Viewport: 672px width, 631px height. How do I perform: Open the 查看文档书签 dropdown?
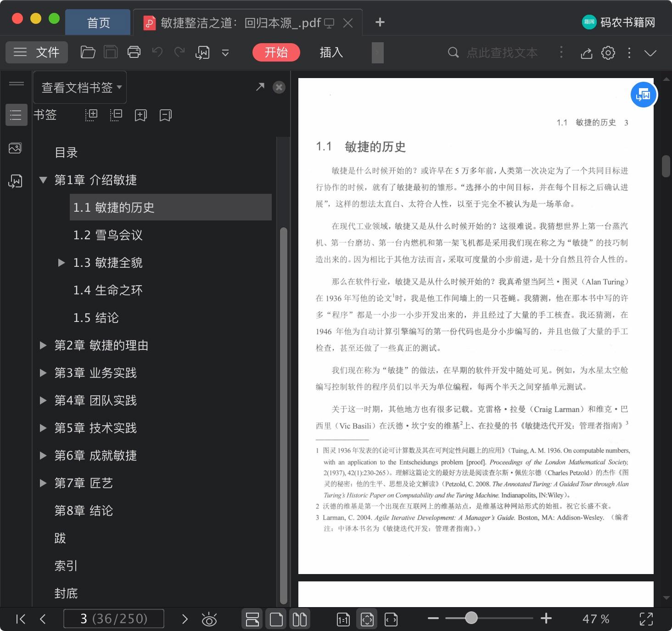click(80, 87)
